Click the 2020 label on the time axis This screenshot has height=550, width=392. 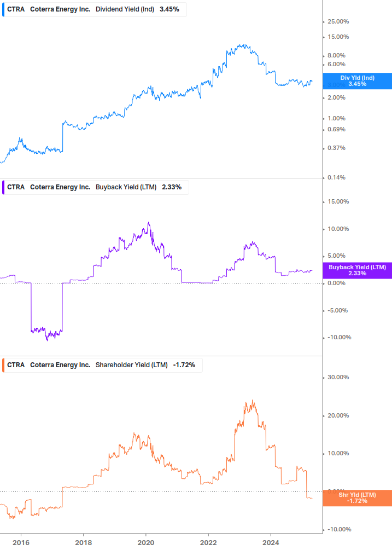[x=146, y=543]
